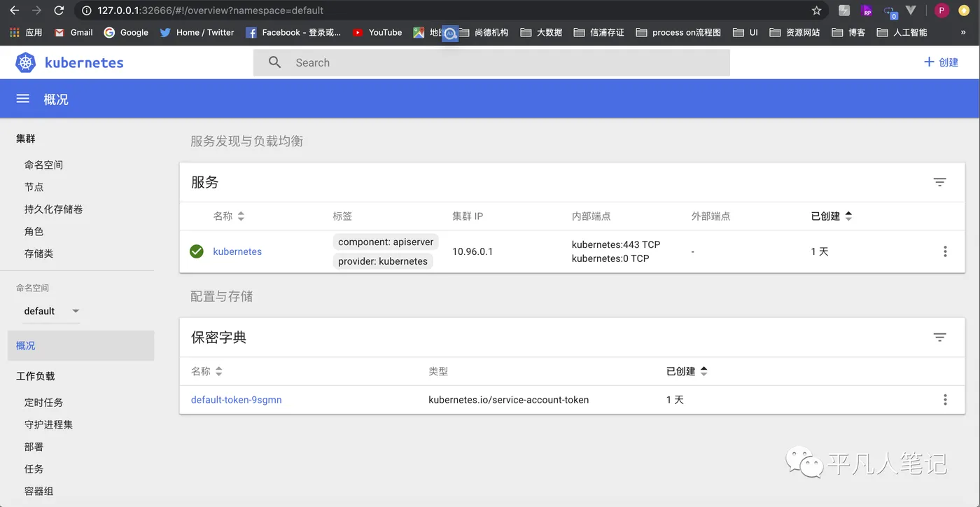Open the hamburger menu beside 概况
Screen dimensions: 980x507
tap(23, 99)
